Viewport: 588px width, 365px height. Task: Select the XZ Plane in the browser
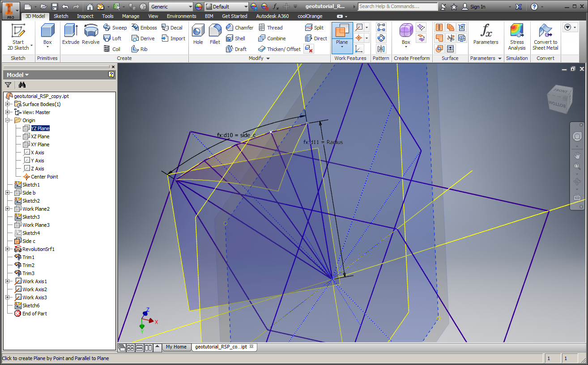tap(39, 136)
